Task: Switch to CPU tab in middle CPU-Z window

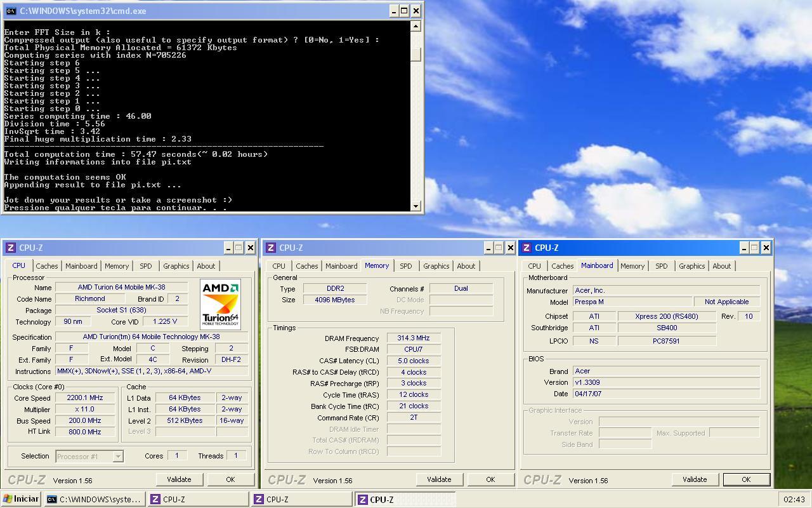Action: tap(279, 266)
